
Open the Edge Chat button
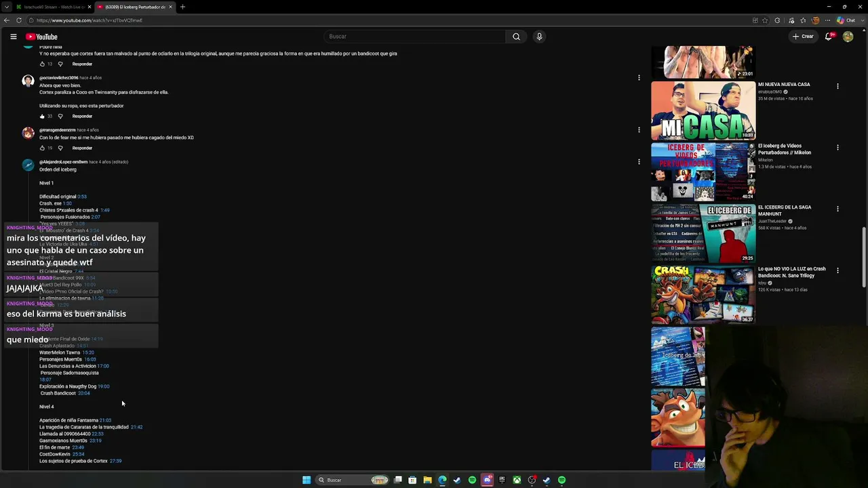[846, 20]
